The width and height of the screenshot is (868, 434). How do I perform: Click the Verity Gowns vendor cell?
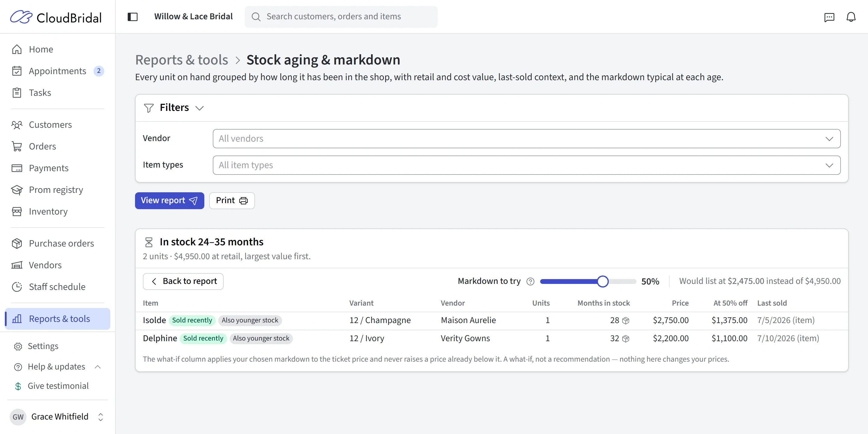pyautogui.click(x=465, y=338)
